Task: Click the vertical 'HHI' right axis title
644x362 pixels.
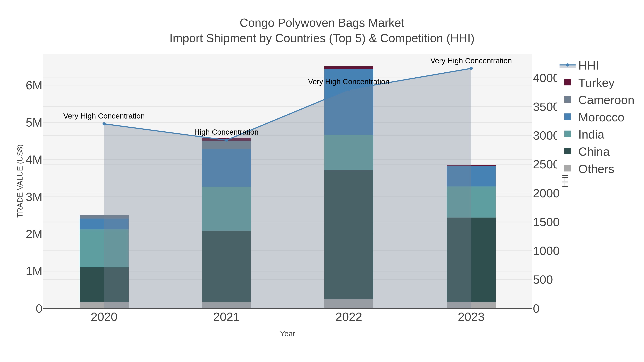Action: tap(565, 181)
